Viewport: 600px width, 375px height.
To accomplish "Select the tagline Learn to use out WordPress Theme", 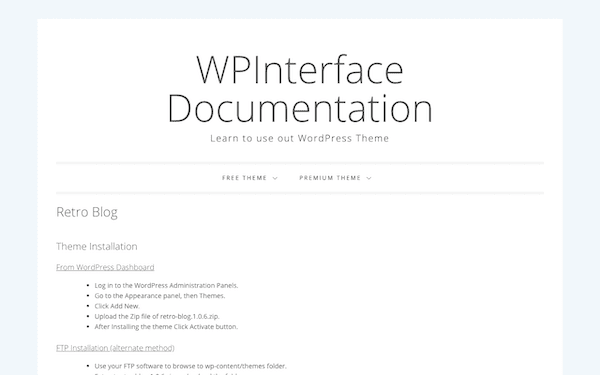I will (300, 138).
